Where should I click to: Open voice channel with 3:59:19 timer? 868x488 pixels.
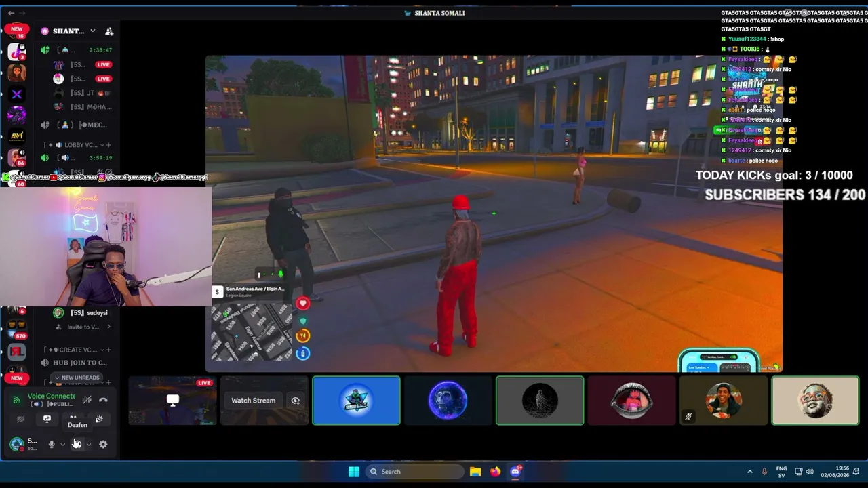(x=76, y=158)
